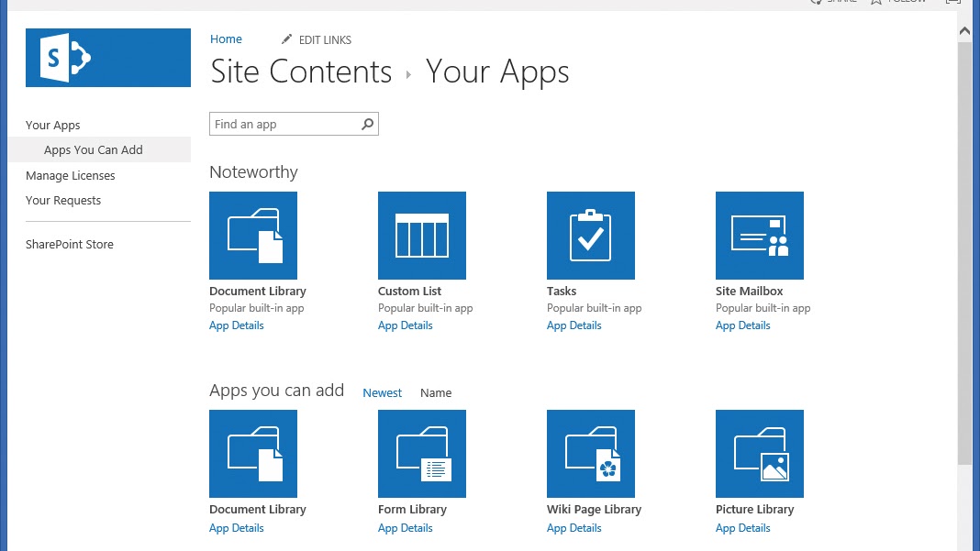Click the Tasks app name
The height and width of the screenshot is (551, 980).
coord(562,292)
